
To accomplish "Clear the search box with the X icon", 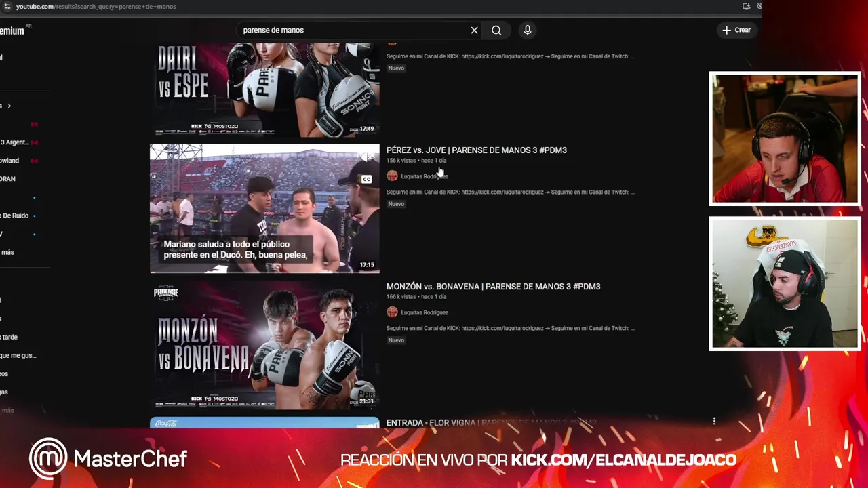I will coord(474,30).
